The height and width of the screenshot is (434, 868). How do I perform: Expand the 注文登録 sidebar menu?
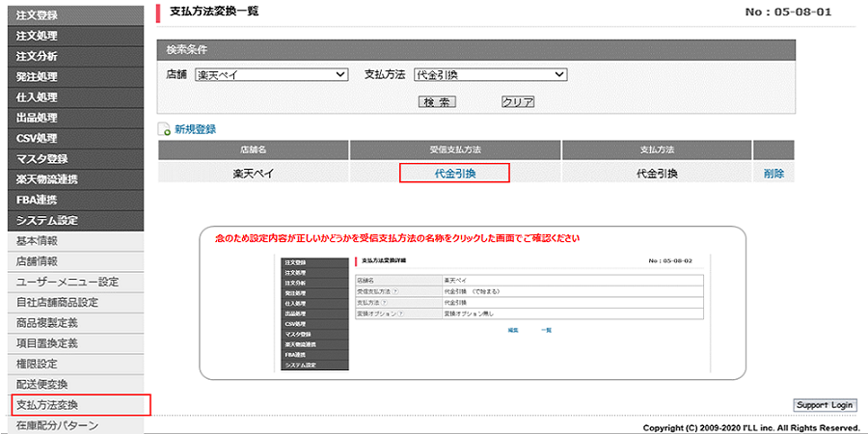pos(75,15)
